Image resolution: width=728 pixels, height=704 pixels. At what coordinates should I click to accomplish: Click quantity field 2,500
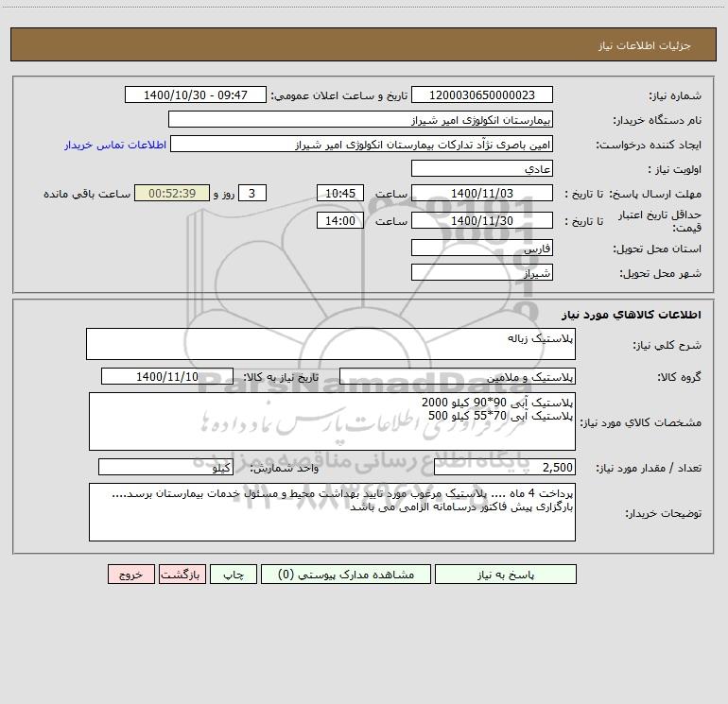click(505, 467)
